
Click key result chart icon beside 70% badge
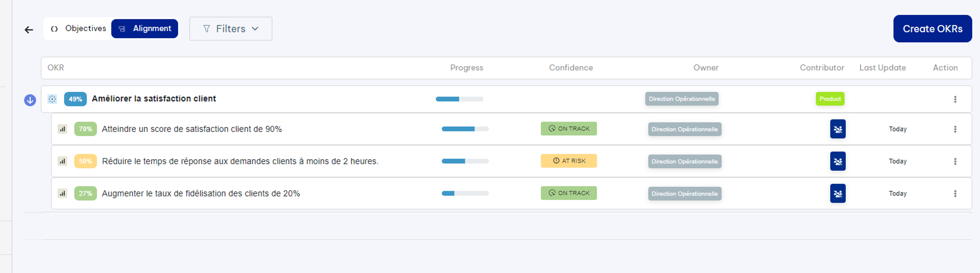[x=62, y=129]
